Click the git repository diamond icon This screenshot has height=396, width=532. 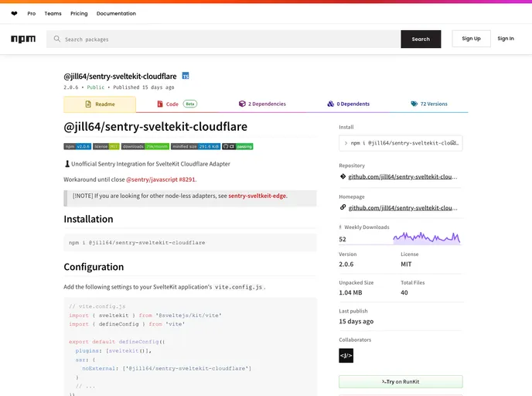(343, 176)
